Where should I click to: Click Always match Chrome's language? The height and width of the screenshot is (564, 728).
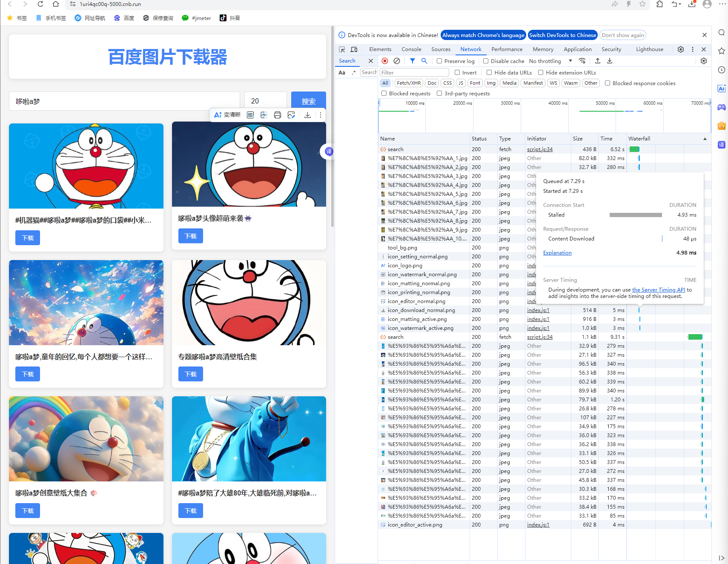pyautogui.click(x=483, y=35)
